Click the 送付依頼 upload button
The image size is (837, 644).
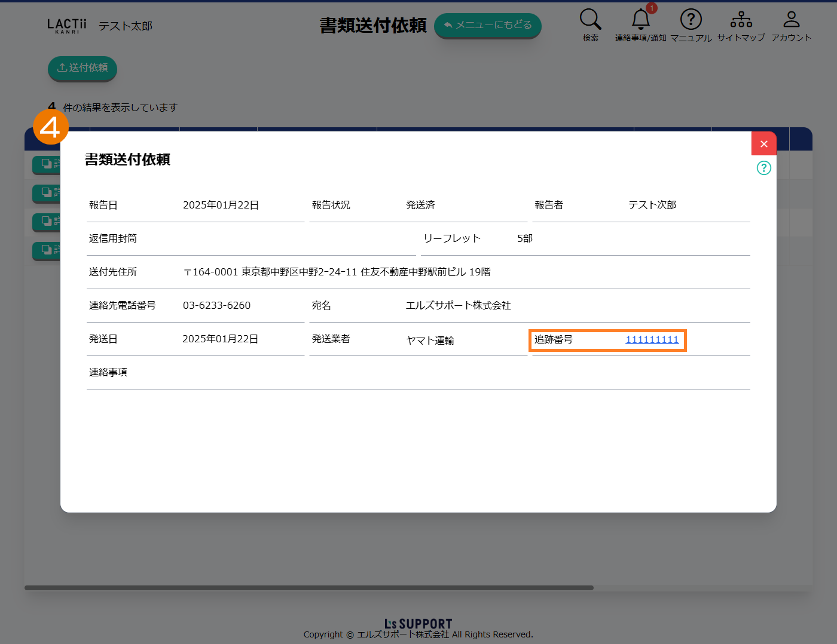pyautogui.click(x=83, y=68)
